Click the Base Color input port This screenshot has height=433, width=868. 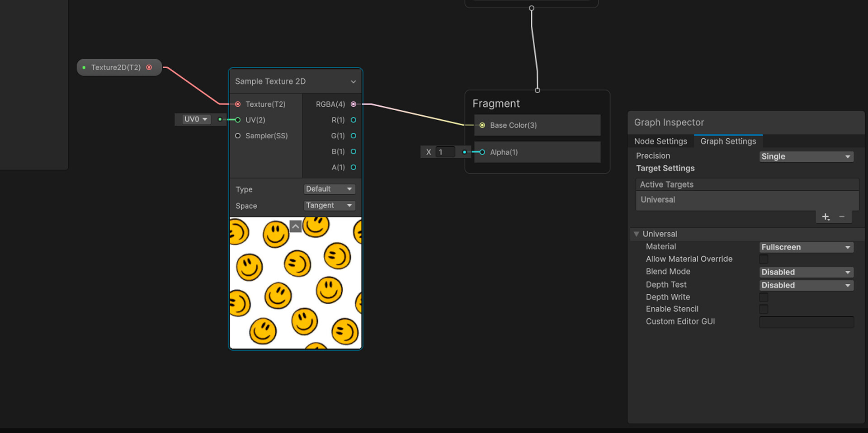(482, 125)
